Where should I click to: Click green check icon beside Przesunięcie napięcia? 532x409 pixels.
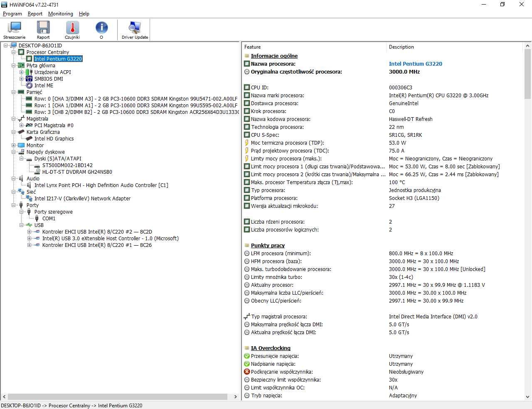tap(247, 356)
